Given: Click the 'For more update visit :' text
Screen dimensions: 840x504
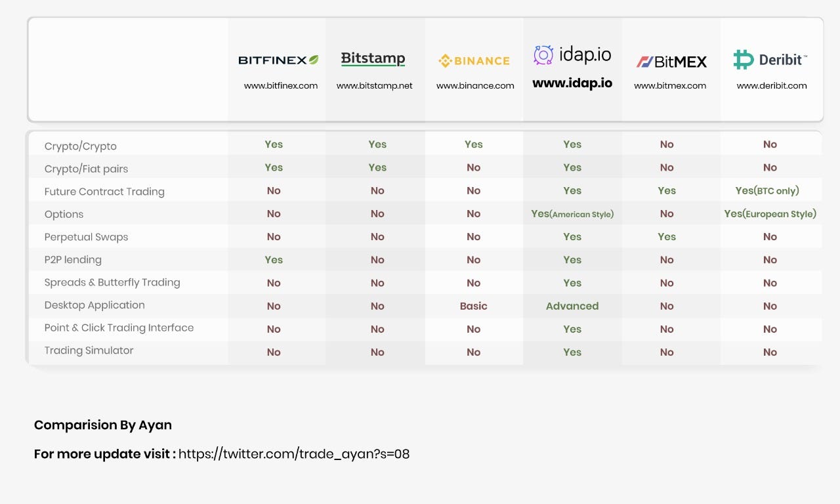Looking at the screenshot, I should point(105,454).
